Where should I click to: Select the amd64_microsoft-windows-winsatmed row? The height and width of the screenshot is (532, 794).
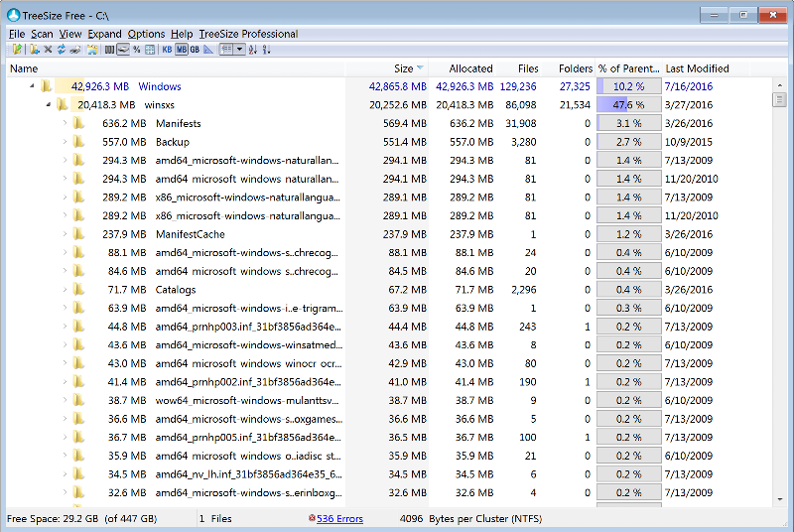(388, 344)
